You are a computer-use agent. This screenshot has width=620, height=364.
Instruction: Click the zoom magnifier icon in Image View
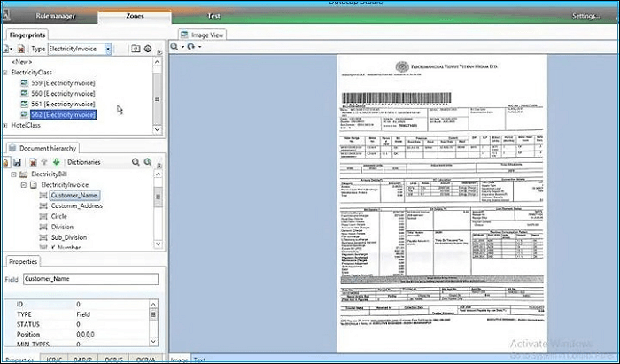(174, 47)
